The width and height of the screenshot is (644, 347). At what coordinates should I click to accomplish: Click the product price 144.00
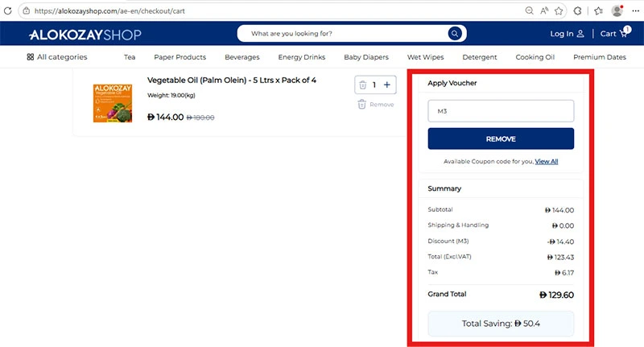(x=166, y=117)
